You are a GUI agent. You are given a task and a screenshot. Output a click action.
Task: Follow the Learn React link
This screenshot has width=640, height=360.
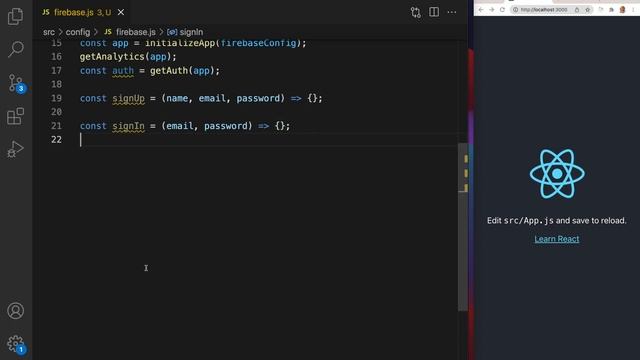click(x=557, y=239)
